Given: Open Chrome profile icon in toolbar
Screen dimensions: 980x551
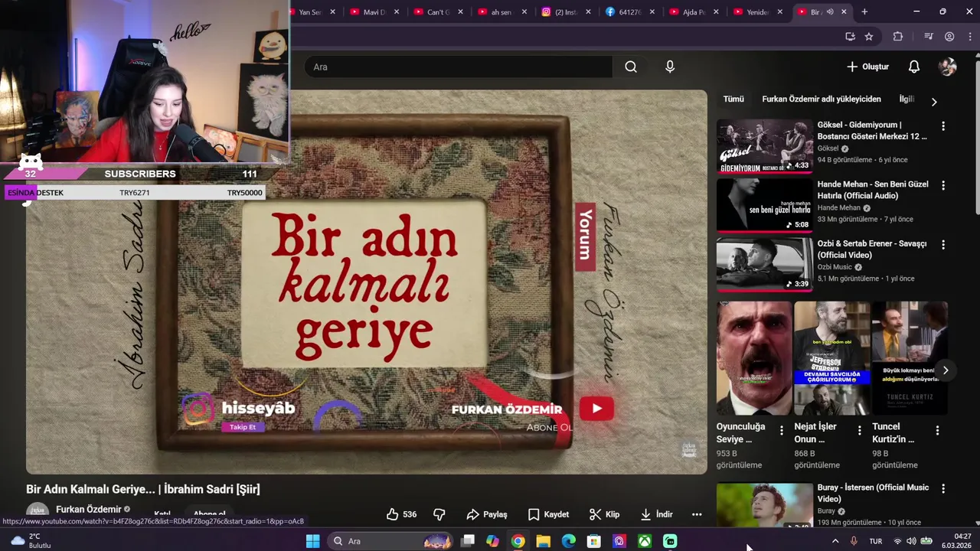Looking at the screenshot, I should [949, 37].
